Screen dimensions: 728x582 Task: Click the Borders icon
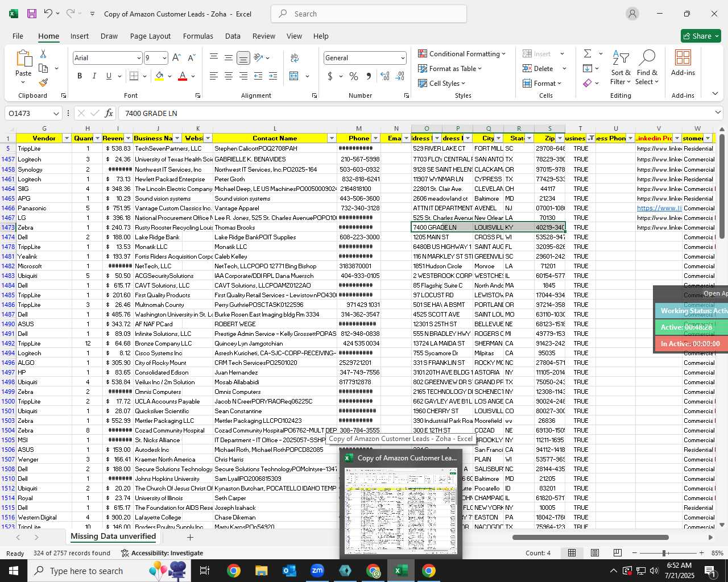click(134, 76)
